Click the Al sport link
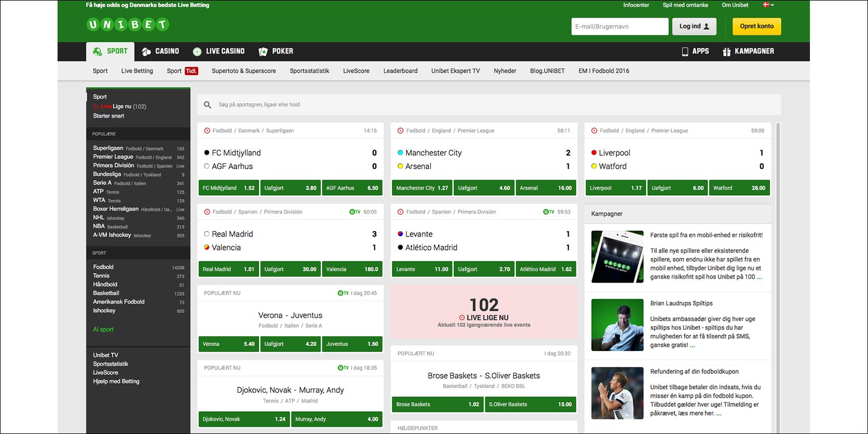The height and width of the screenshot is (434, 868). tap(103, 329)
